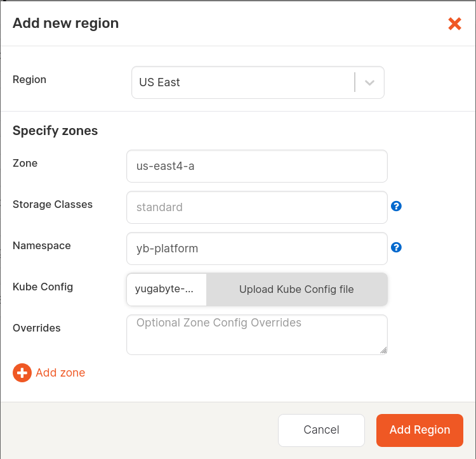Click the Namespace help icon
Viewport: 476px width, 459px height.
396,247
